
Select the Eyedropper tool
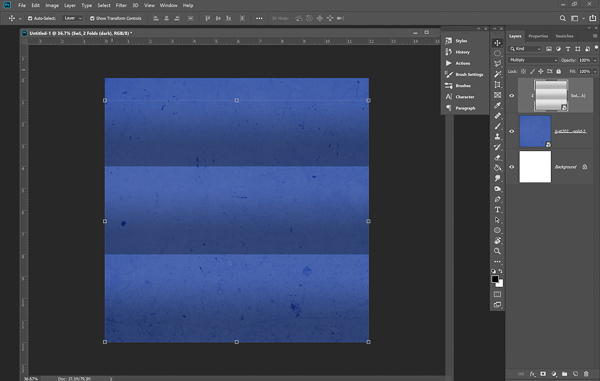497,105
